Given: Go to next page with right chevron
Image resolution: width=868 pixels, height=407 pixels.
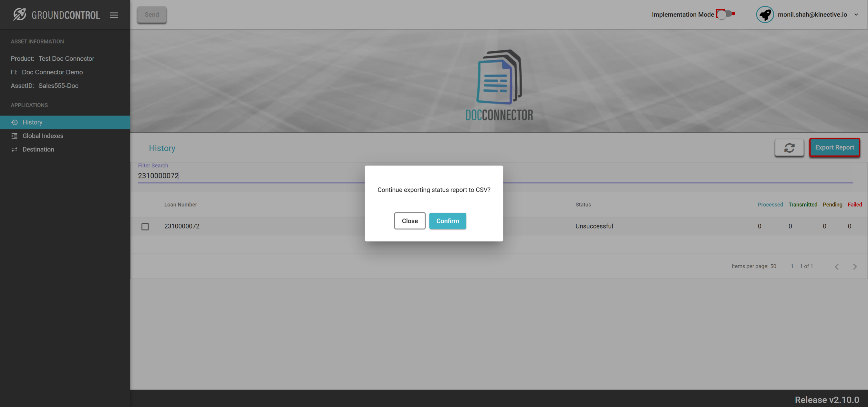Looking at the screenshot, I should (x=855, y=267).
